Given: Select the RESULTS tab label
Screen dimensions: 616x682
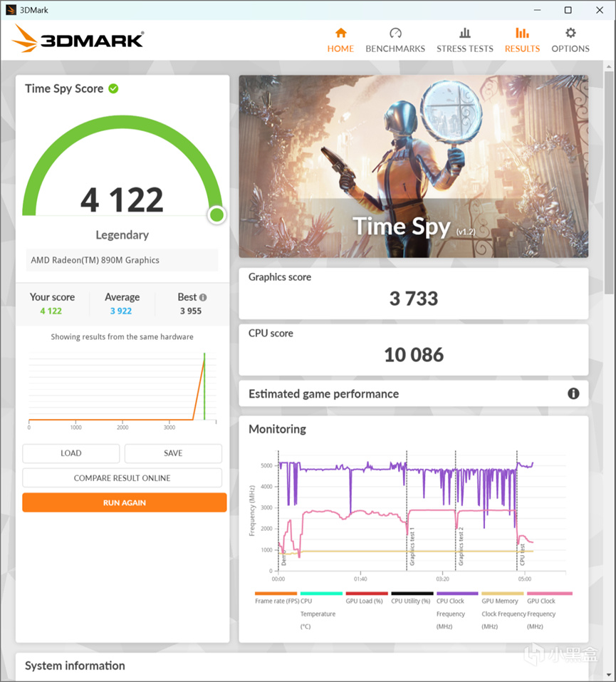Looking at the screenshot, I should 522,48.
